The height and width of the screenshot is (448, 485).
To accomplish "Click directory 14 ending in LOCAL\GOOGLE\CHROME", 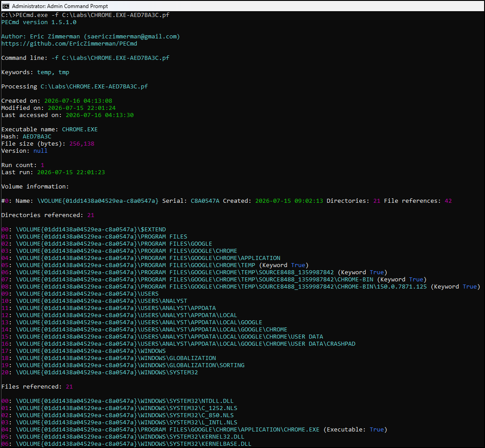I will pos(144,329).
